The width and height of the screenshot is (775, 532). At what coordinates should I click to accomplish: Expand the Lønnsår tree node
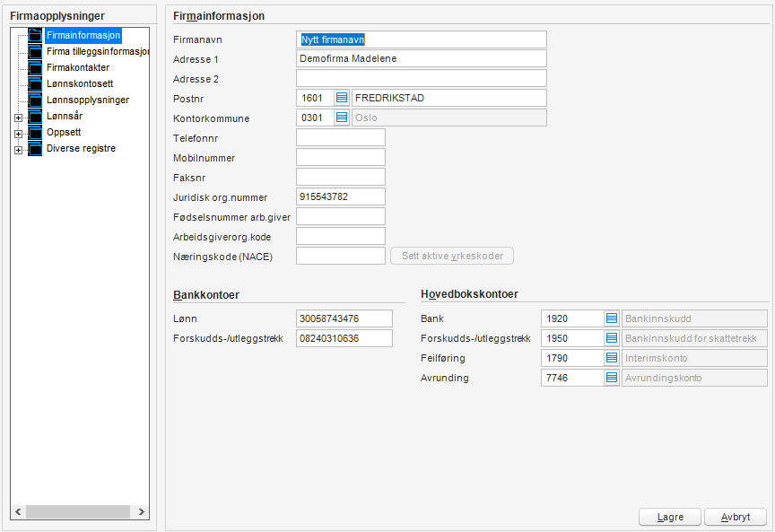[x=18, y=117]
